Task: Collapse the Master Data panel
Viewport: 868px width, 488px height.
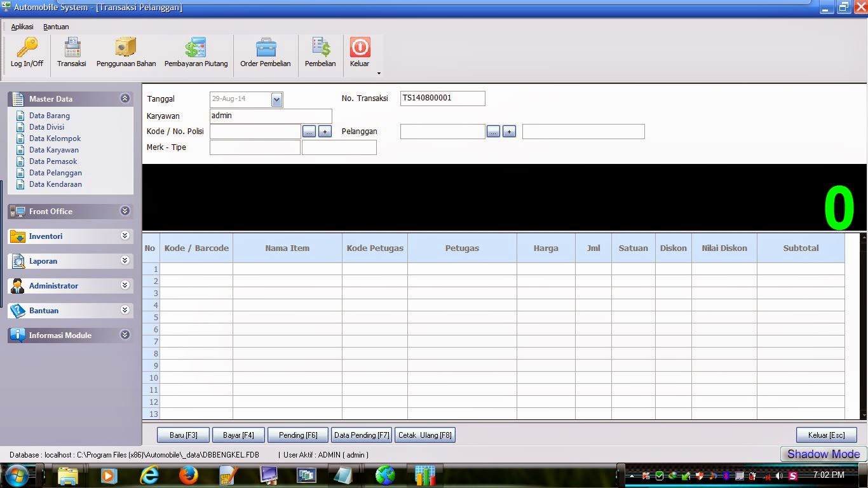Action: [x=125, y=98]
